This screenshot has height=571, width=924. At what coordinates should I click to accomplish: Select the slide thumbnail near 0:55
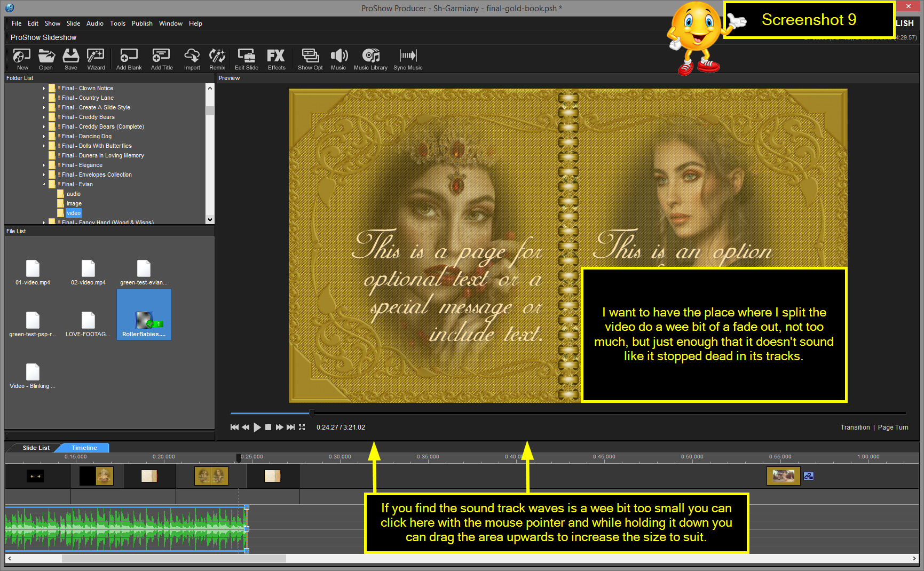coord(783,476)
